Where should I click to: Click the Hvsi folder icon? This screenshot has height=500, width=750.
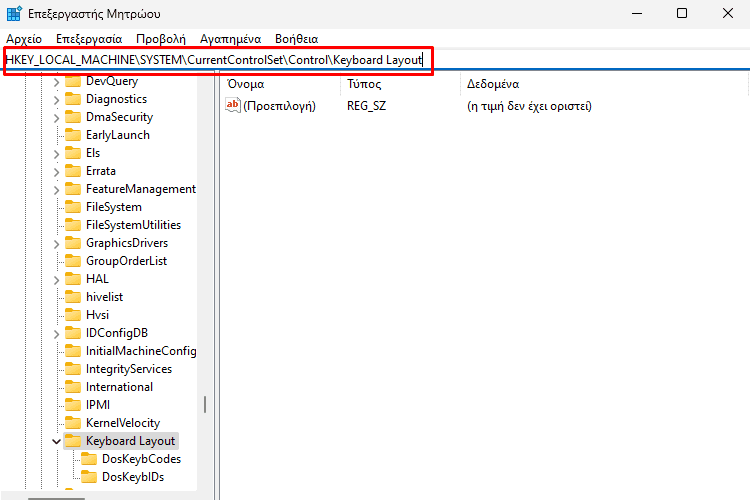(x=73, y=315)
